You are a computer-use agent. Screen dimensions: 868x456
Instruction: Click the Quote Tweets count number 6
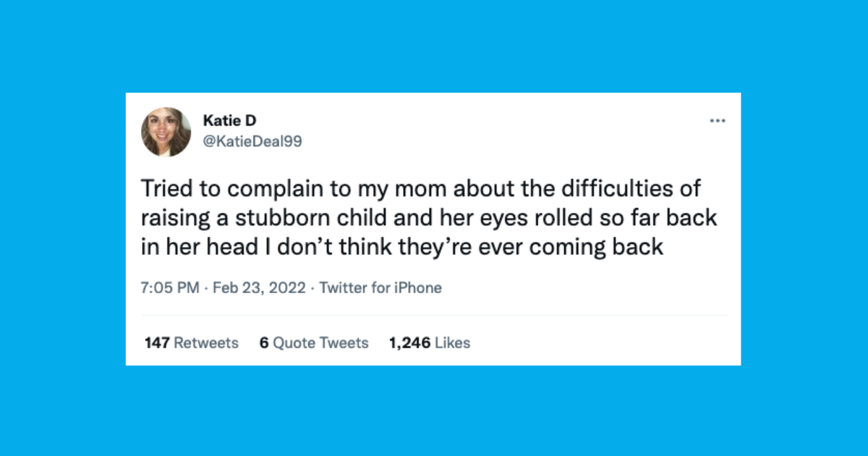pyautogui.click(x=263, y=342)
